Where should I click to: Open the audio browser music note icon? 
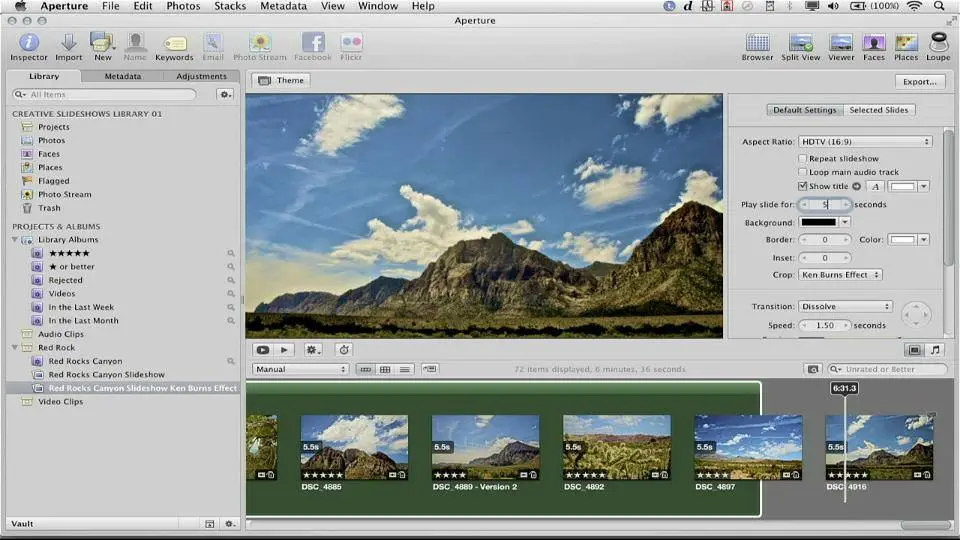tap(935, 350)
